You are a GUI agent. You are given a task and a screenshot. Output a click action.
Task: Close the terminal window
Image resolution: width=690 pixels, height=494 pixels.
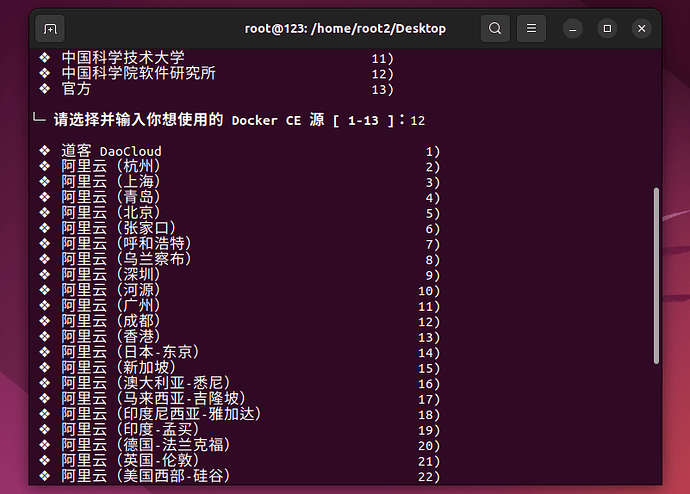click(x=642, y=29)
